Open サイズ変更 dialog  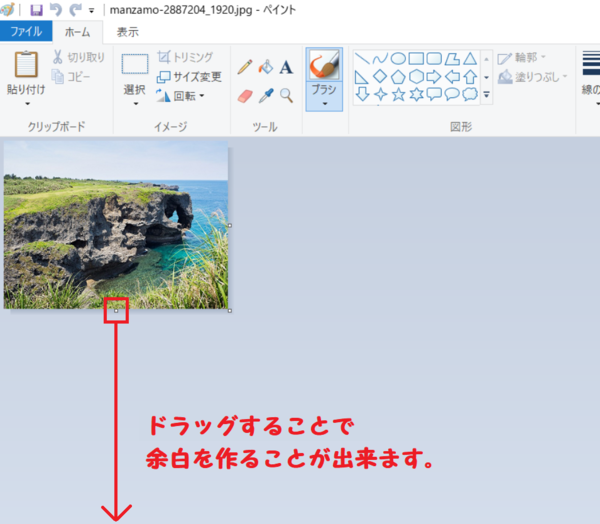click(x=189, y=77)
